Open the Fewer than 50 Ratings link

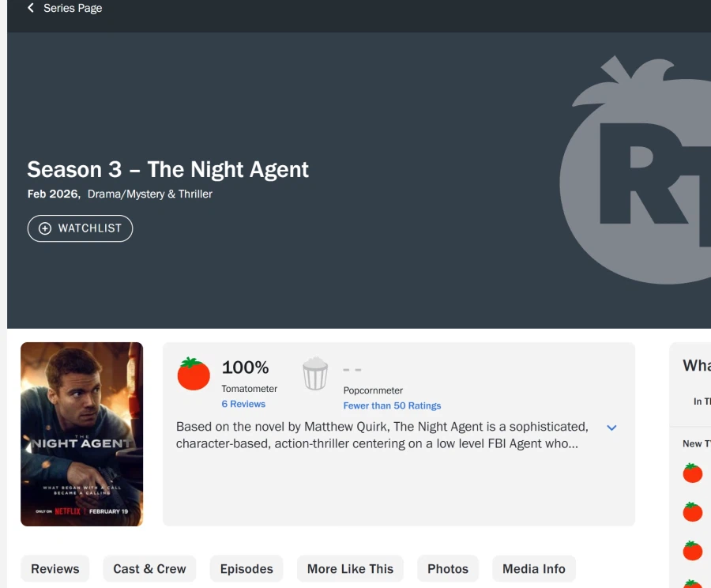392,405
